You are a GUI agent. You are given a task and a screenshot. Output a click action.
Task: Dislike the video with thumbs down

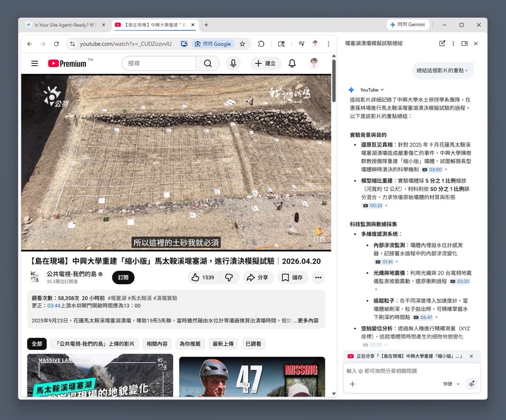229,278
